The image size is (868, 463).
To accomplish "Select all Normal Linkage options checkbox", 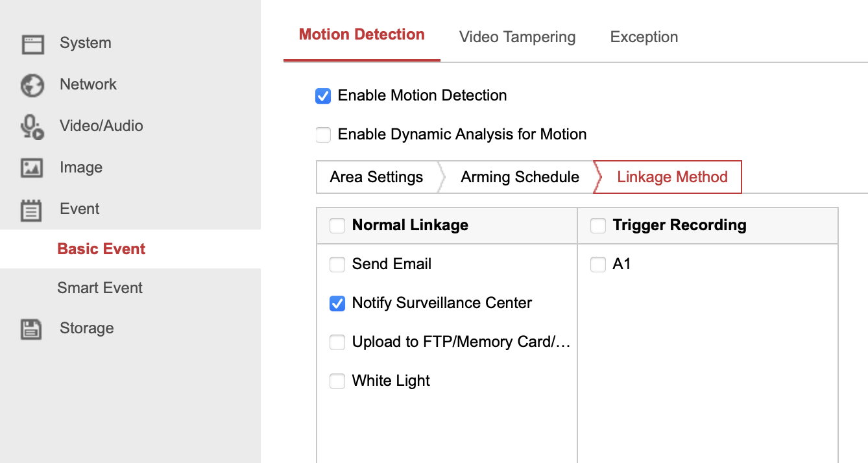I will click(337, 226).
